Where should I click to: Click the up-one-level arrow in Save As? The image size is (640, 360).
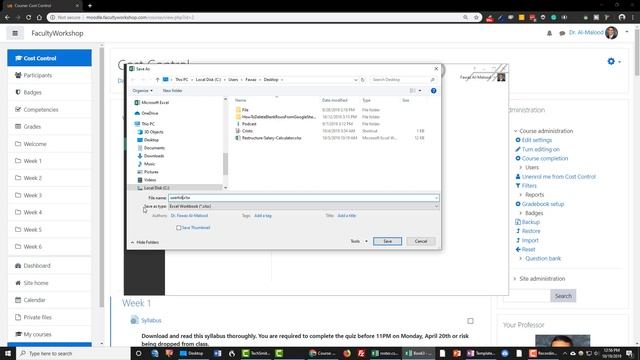coord(157,80)
